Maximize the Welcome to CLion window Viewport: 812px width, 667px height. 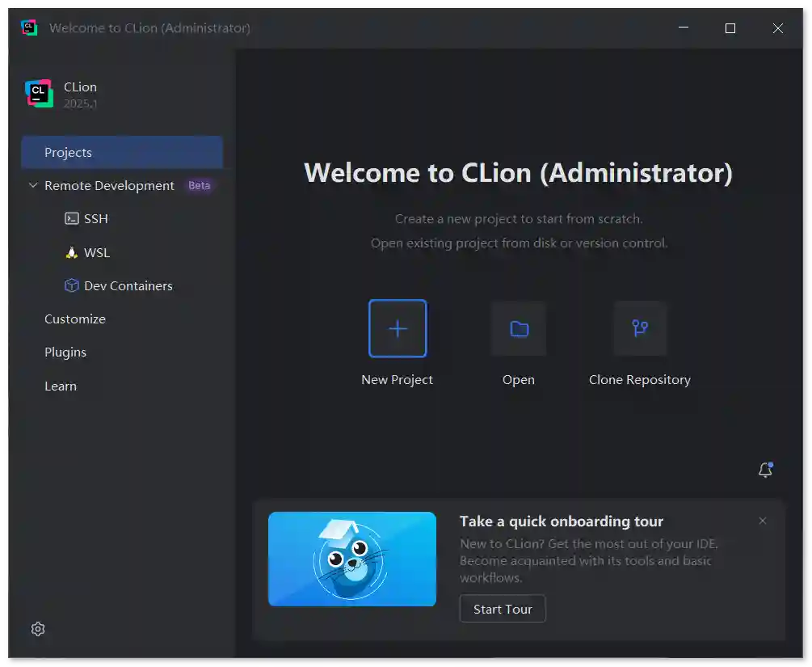pyautogui.click(x=730, y=28)
